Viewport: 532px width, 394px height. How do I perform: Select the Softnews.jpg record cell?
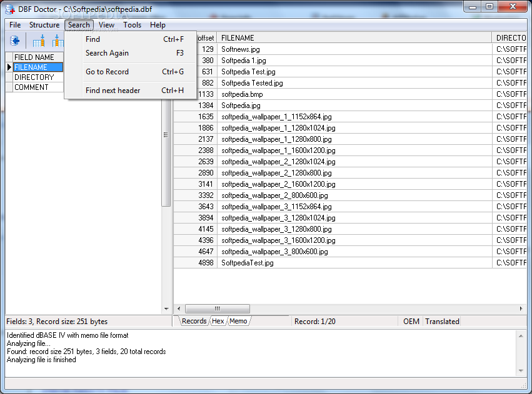coord(354,49)
